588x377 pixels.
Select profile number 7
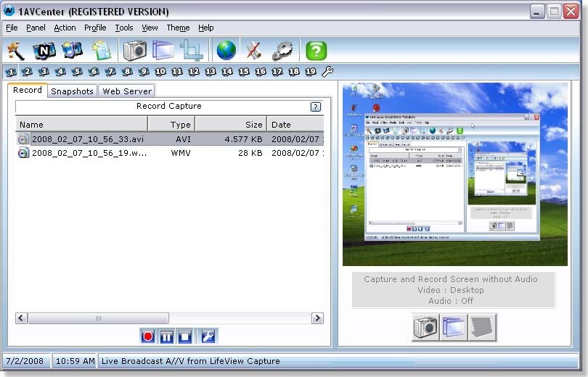coord(110,72)
